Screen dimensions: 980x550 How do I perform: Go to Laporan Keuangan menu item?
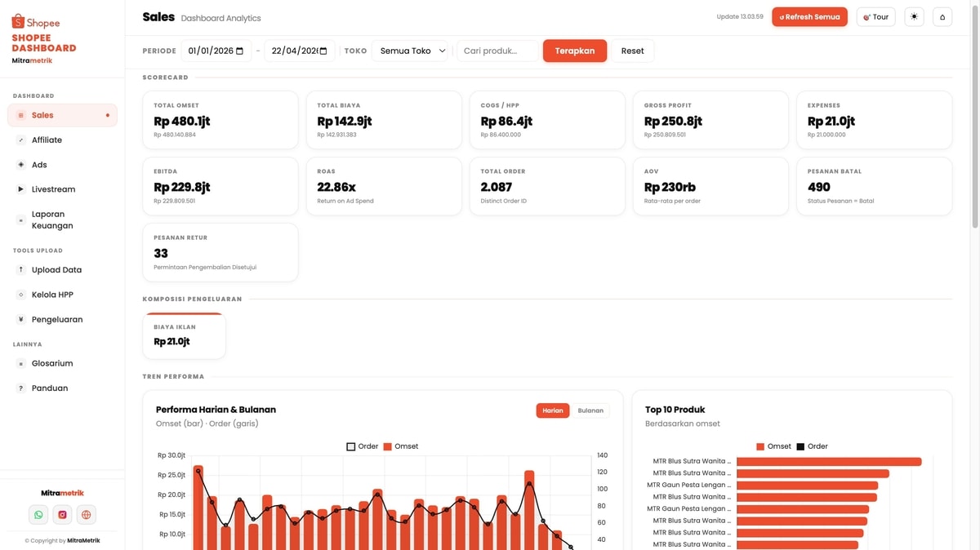[x=52, y=220]
